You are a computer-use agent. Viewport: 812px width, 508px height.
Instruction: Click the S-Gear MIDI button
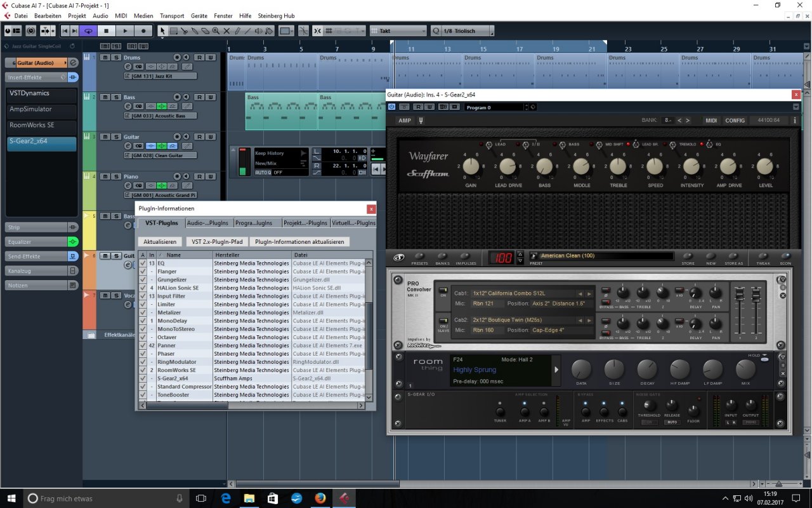(x=712, y=121)
